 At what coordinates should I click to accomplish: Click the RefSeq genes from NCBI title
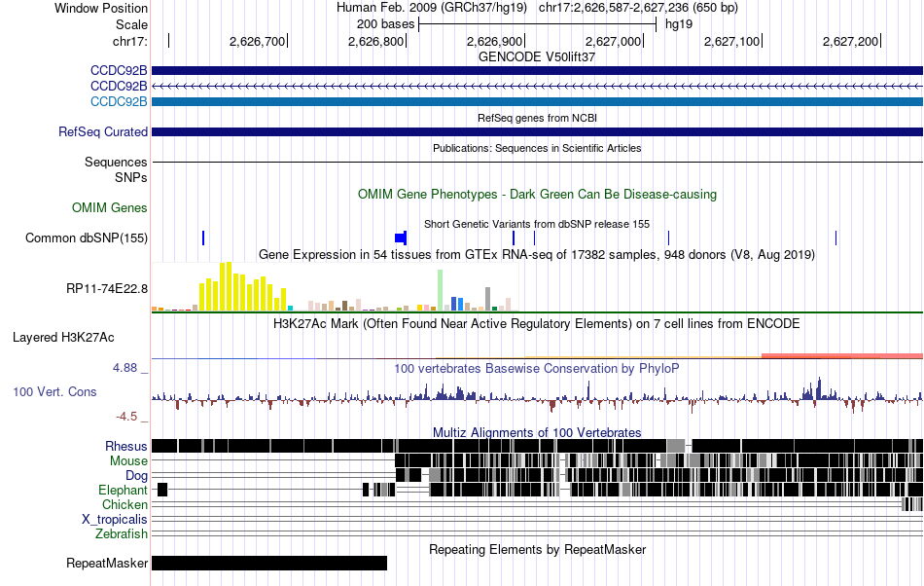tap(537, 118)
